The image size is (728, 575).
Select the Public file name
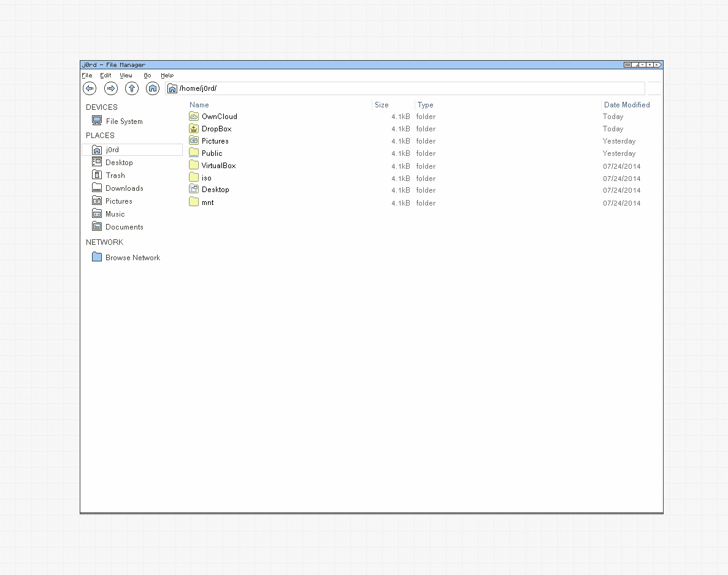(212, 153)
